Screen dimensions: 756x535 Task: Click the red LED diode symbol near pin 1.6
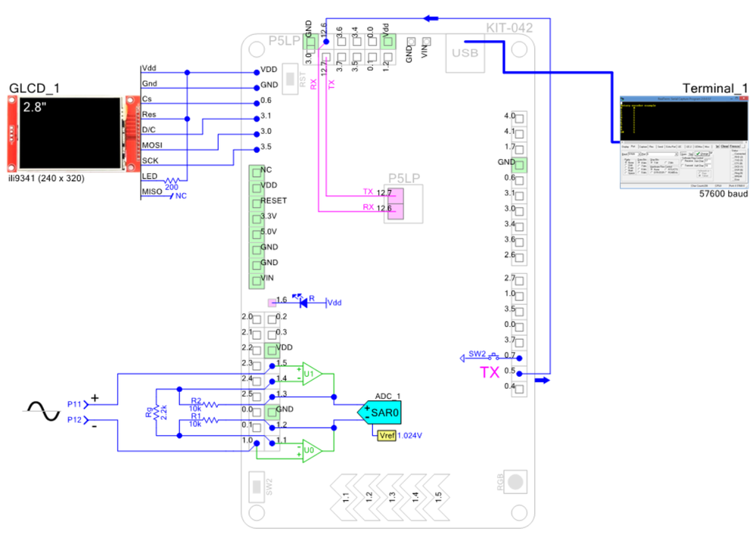pos(303,302)
